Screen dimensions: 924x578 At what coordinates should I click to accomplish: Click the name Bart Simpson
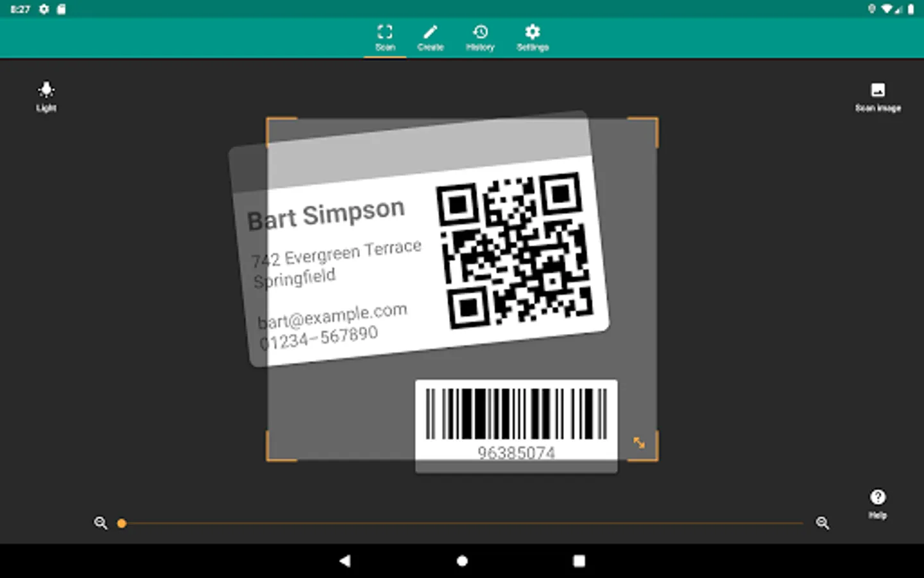click(326, 215)
